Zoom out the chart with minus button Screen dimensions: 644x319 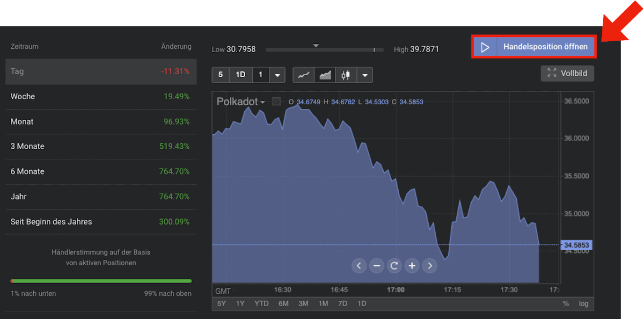coord(377,265)
